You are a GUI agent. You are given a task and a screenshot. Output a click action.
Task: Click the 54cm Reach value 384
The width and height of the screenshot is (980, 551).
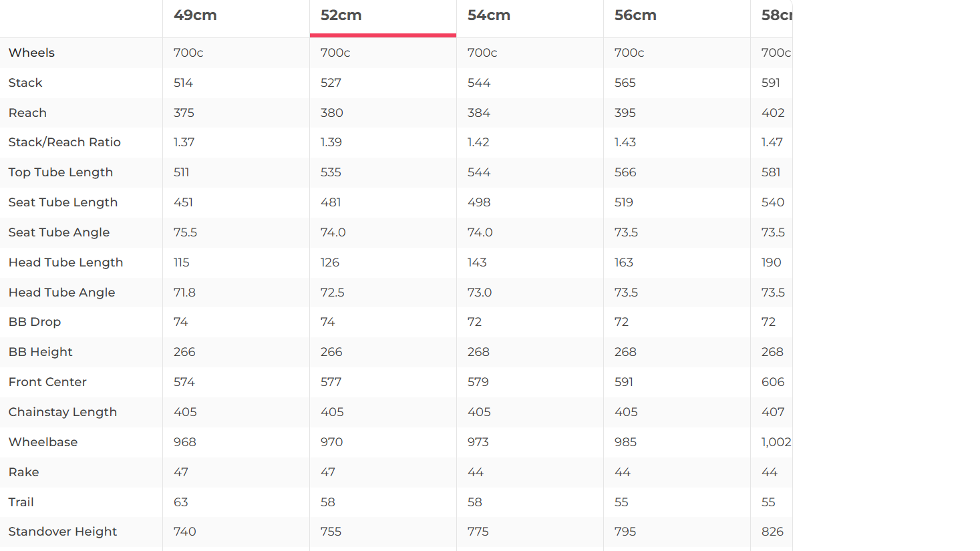coord(478,113)
